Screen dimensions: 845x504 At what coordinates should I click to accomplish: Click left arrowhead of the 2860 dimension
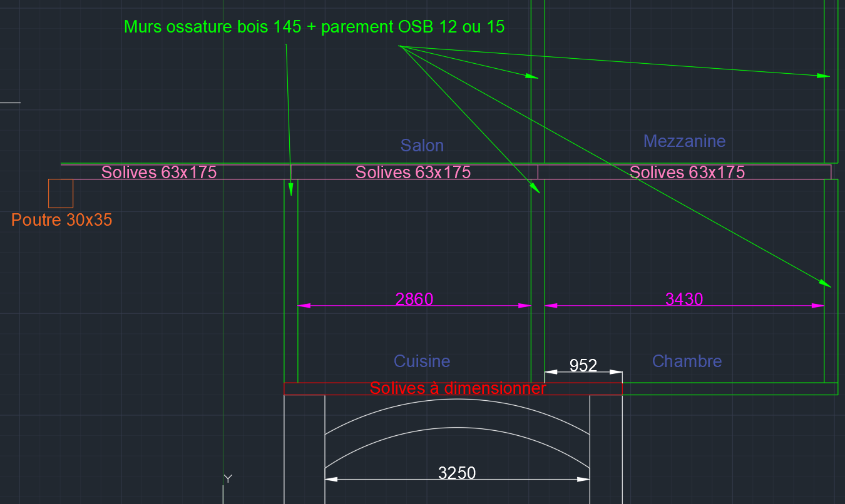click(304, 306)
